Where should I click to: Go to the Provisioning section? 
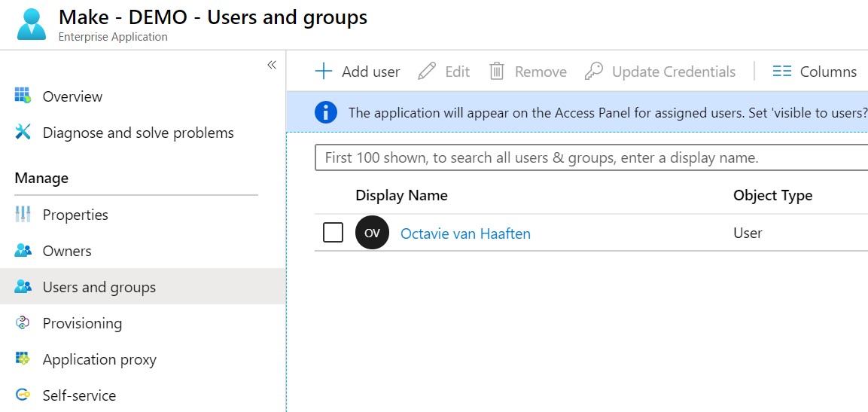tap(82, 323)
